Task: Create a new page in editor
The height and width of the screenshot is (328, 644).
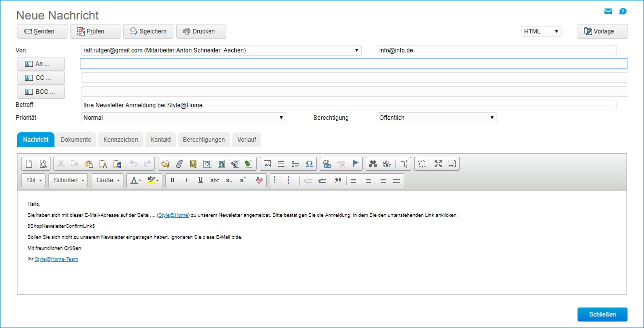Action: coord(29,164)
